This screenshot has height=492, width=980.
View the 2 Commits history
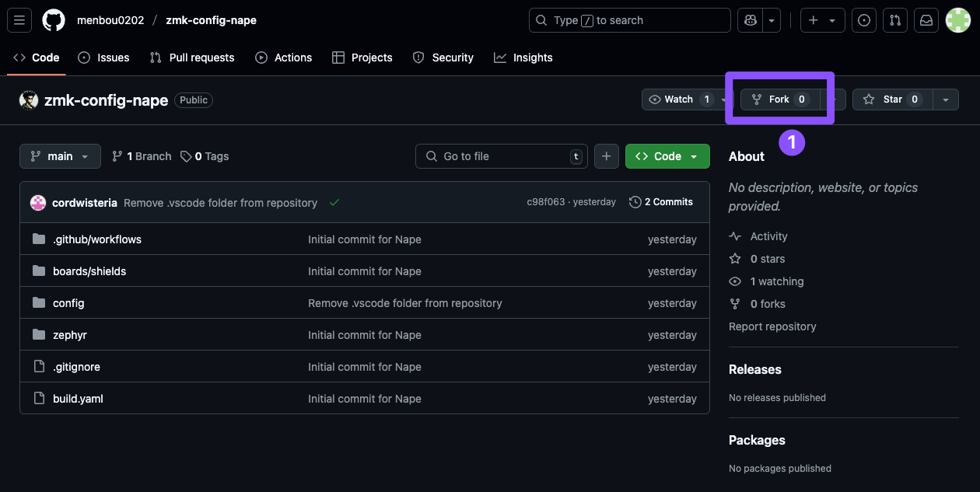tap(661, 202)
